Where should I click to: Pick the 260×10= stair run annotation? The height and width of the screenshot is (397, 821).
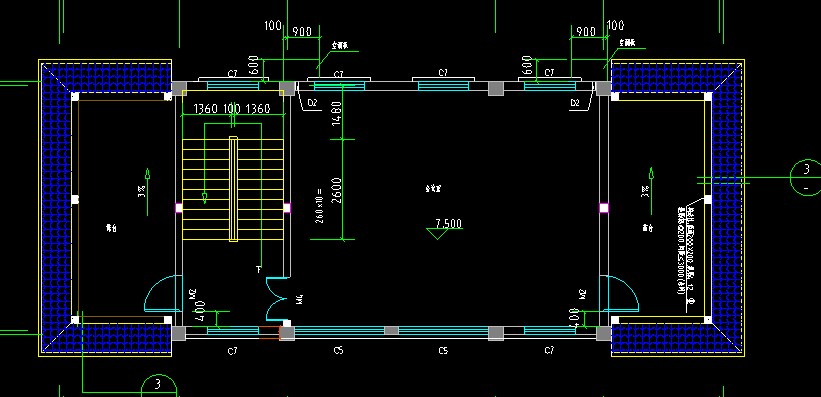coord(319,206)
